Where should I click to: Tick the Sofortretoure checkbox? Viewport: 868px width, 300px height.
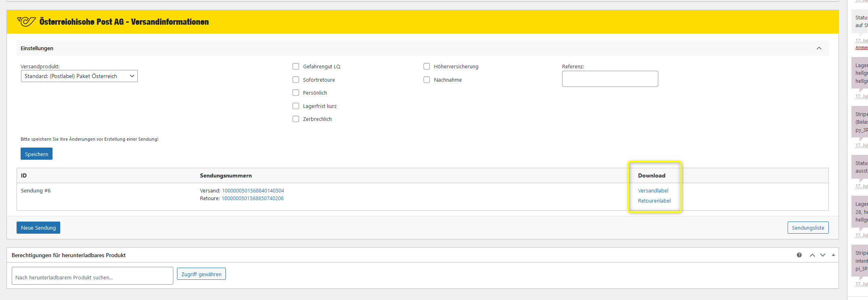(296, 80)
